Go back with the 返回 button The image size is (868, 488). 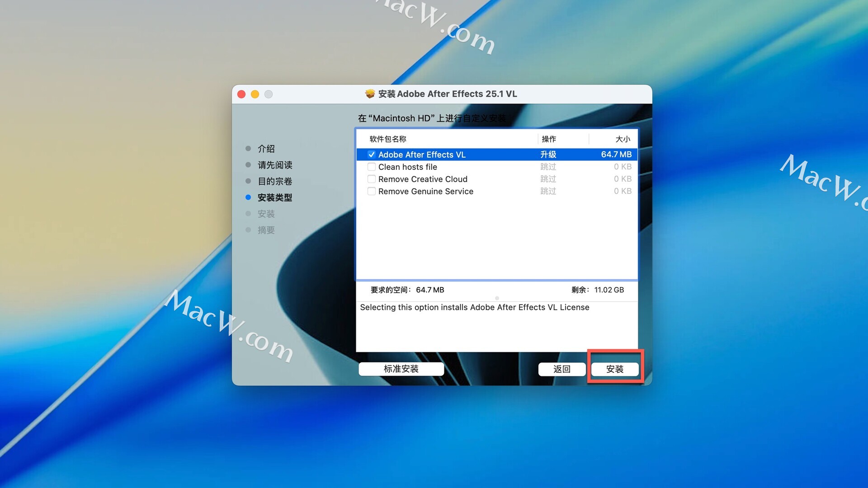click(x=562, y=369)
